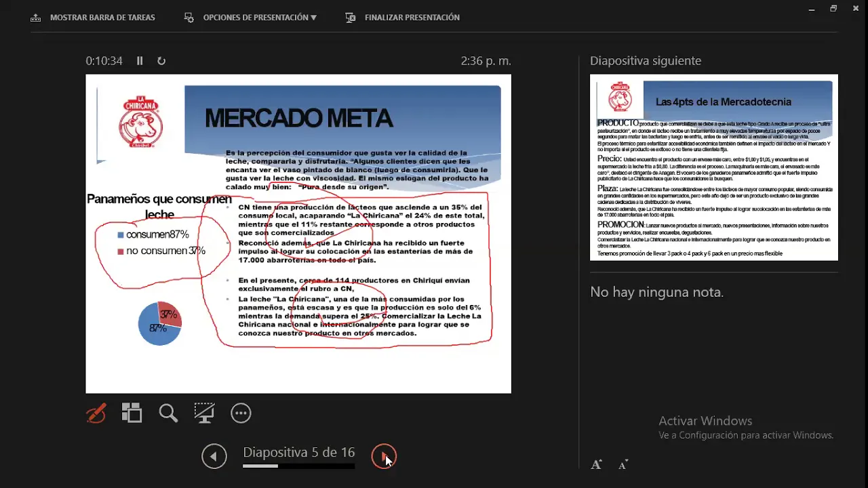Click the MERCADO META slide title
Screen dimensions: 868x488
pyautogui.click(x=298, y=118)
